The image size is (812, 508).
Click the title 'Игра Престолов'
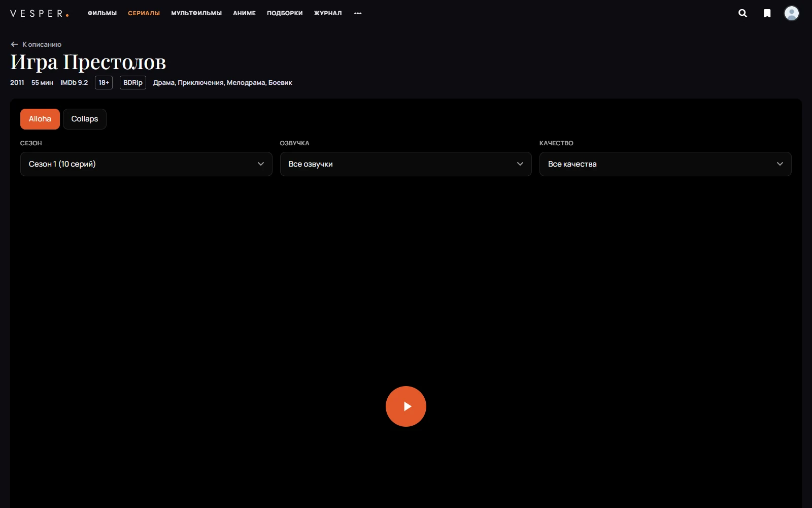88,62
